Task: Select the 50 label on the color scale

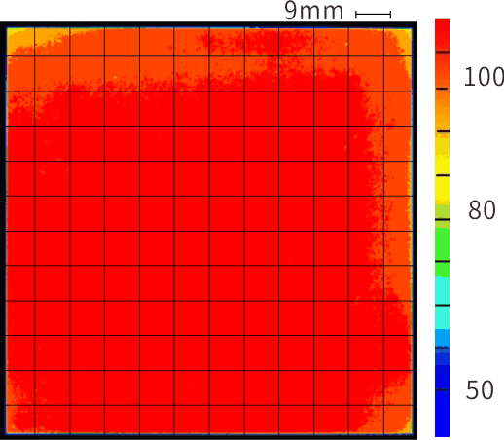Action: tap(480, 389)
